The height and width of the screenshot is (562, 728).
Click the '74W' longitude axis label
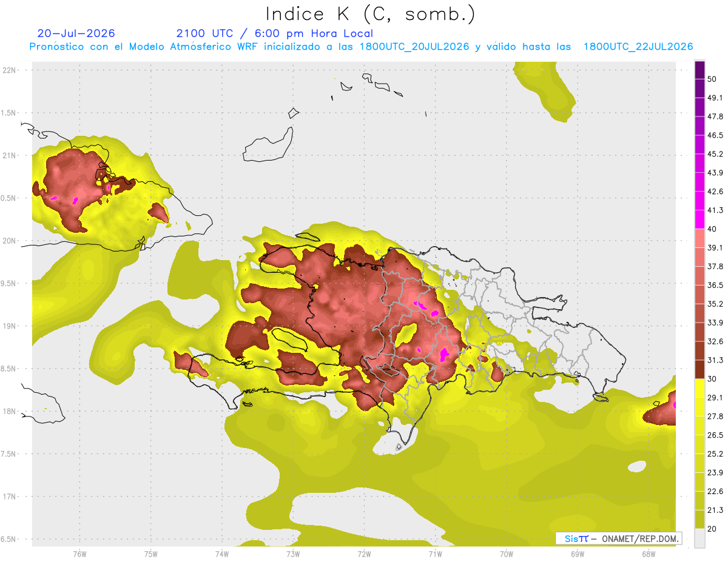222,554
